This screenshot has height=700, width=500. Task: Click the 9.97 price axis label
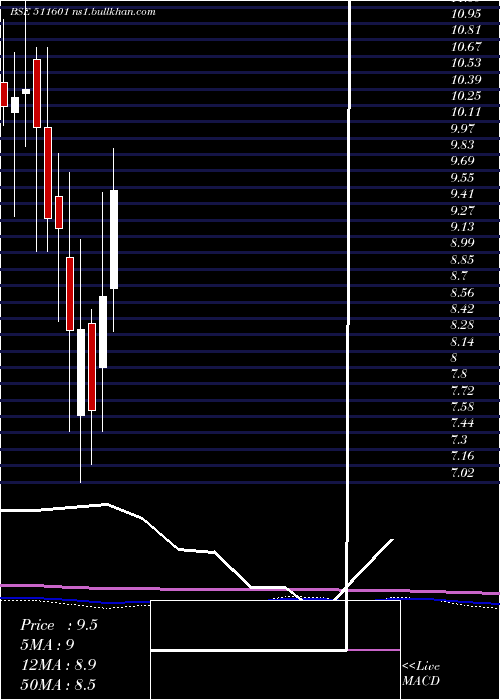click(462, 129)
